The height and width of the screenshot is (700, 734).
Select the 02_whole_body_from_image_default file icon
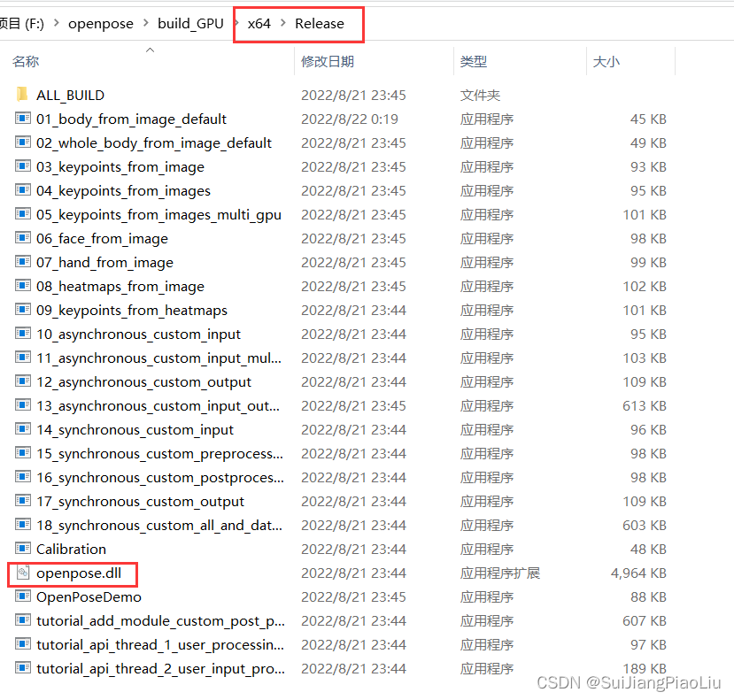tap(23, 142)
